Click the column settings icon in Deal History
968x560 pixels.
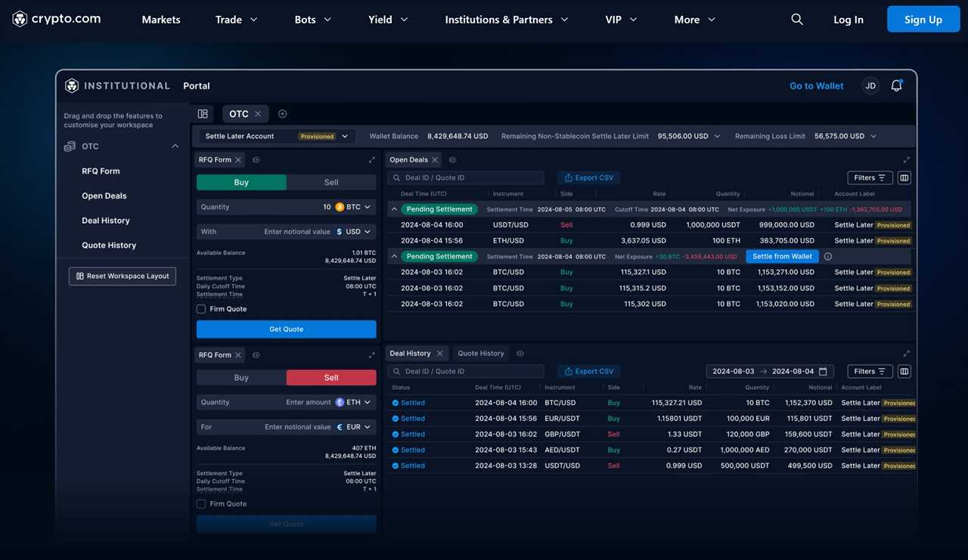tap(903, 370)
